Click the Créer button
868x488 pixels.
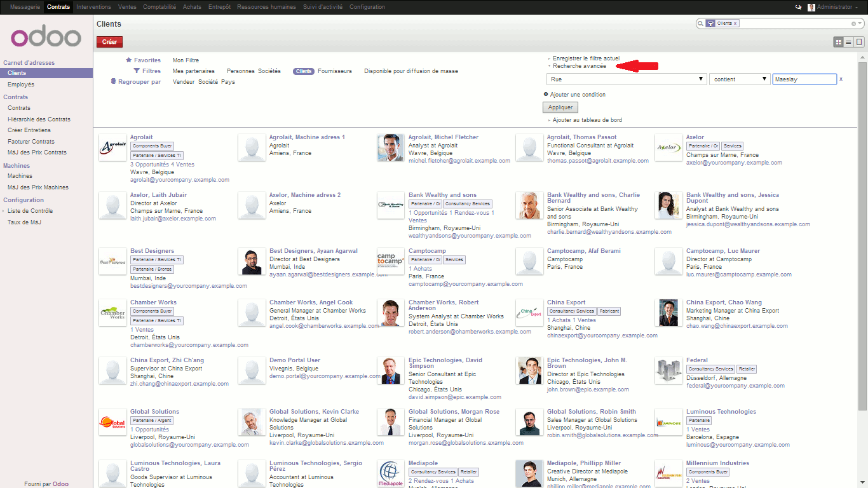[x=109, y=42]
